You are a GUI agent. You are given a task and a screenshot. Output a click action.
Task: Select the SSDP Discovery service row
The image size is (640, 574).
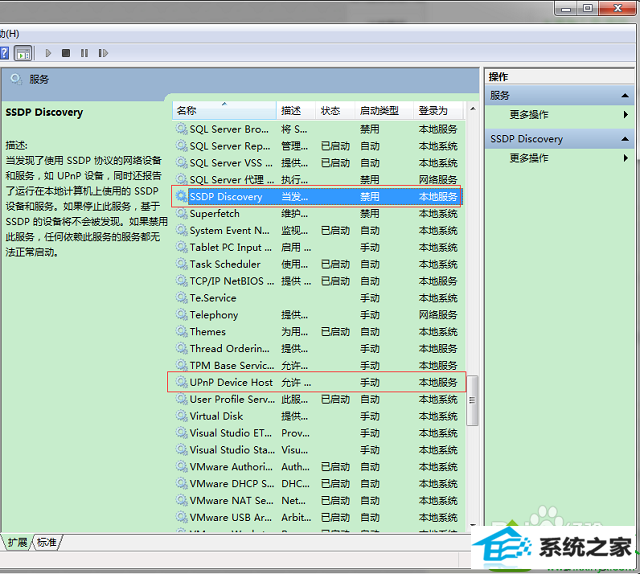318,196
